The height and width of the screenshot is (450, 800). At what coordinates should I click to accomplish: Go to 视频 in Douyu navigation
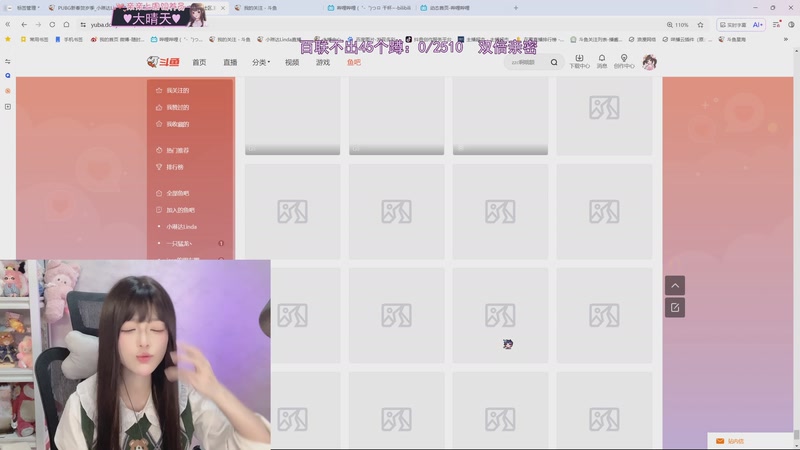coord(292,62)
